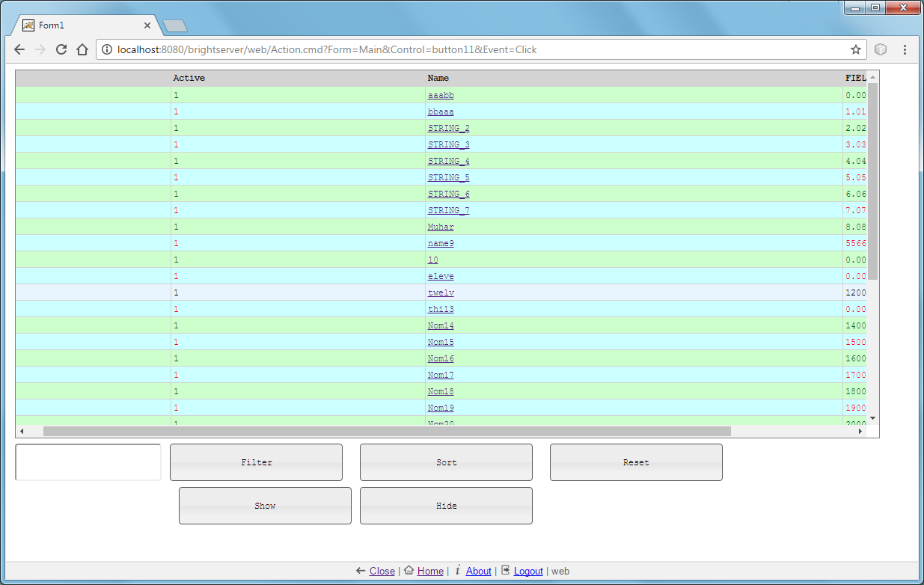
Task: Open the browser extension cube icon
Action: point(881,49)
